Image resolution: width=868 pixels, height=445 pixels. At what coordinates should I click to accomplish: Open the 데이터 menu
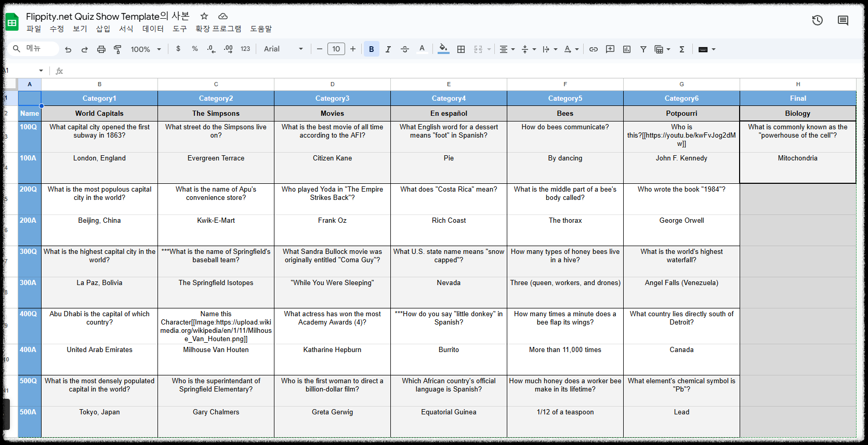click(x=153, y=29)
